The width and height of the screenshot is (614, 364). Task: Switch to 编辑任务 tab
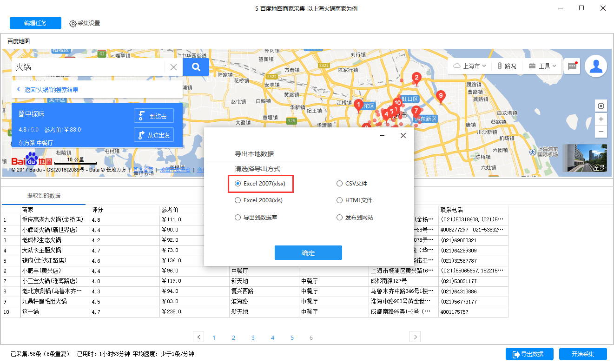point(35,23)
